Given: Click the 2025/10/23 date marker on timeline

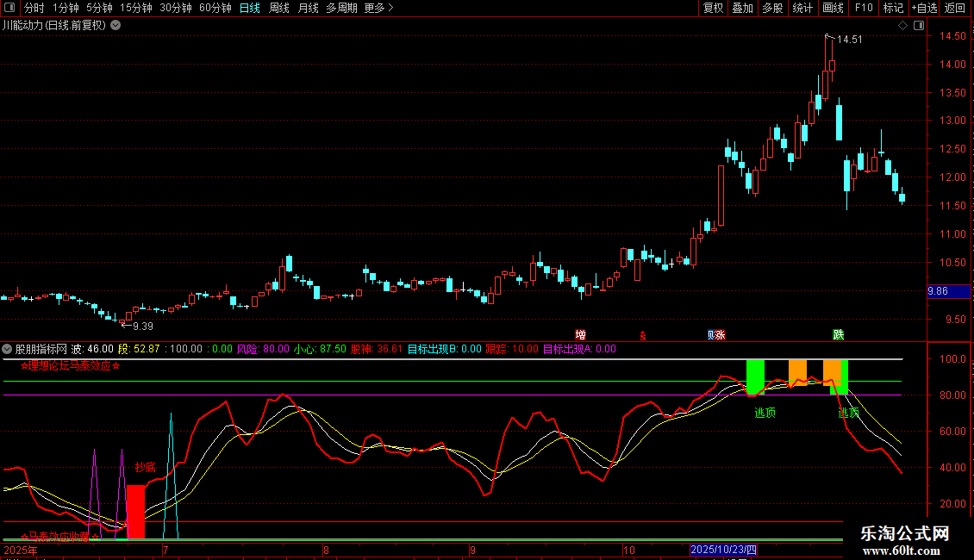Looking at the screenshot, I should pos(723,550).
